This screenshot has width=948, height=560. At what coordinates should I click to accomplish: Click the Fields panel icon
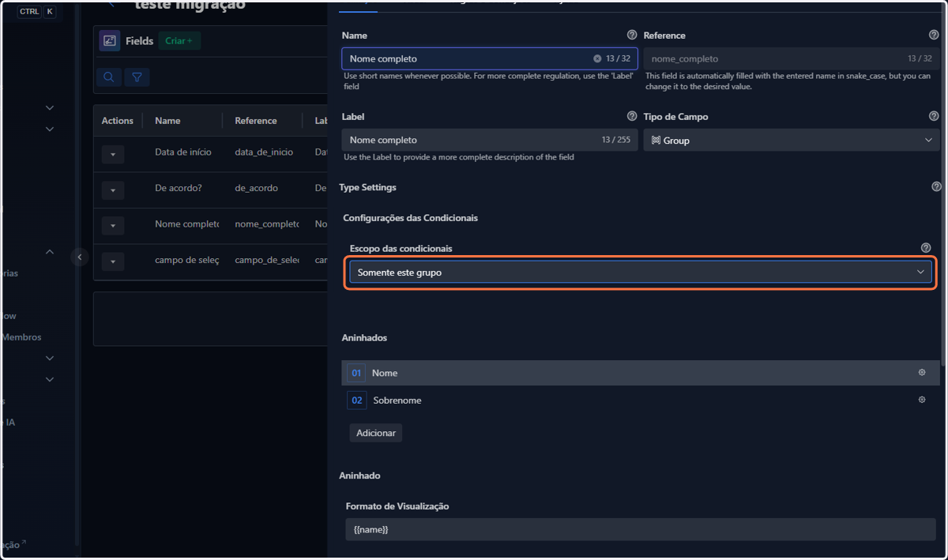tap(110, 41)
